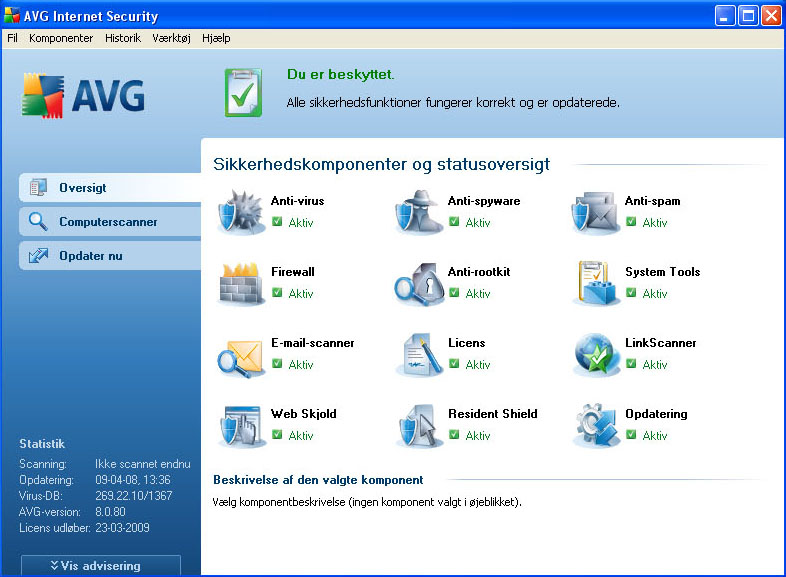Open the Komponenter menu
Viewport: 786px width, 577px height.
pos(61,38)
